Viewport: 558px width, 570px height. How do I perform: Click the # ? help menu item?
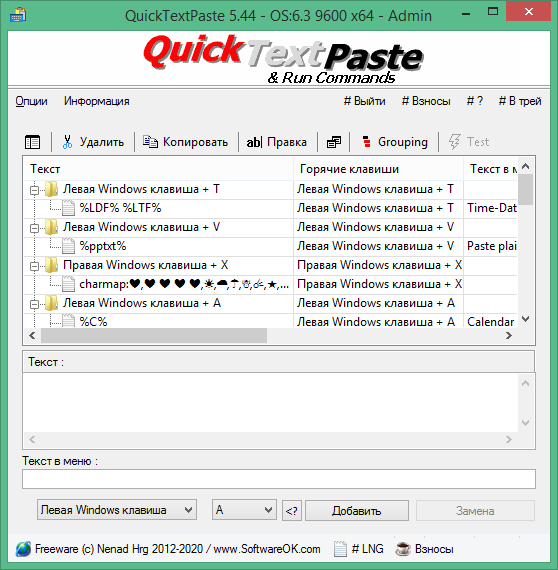click(x=475, y=101)
